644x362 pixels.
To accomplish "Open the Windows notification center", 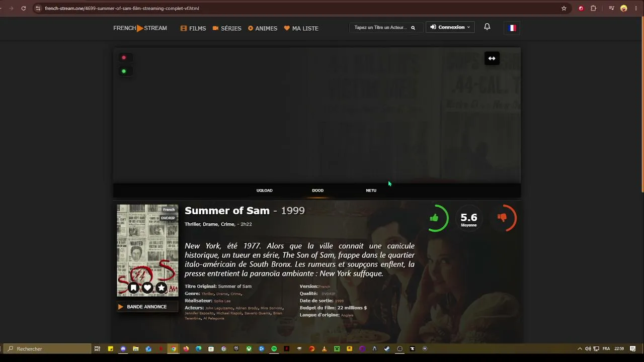I will (x=633, y=349).
